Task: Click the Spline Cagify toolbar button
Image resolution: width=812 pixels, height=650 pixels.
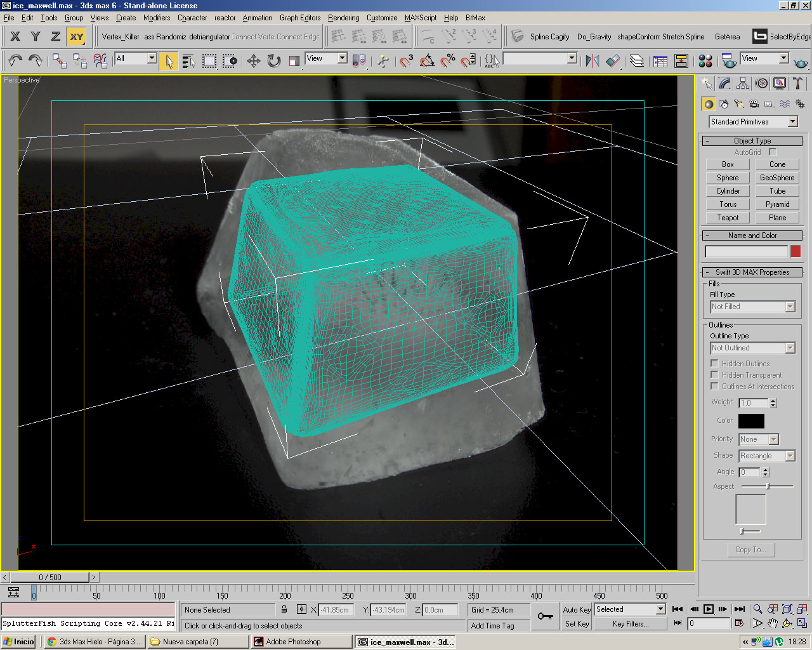Action: point(549,37)
